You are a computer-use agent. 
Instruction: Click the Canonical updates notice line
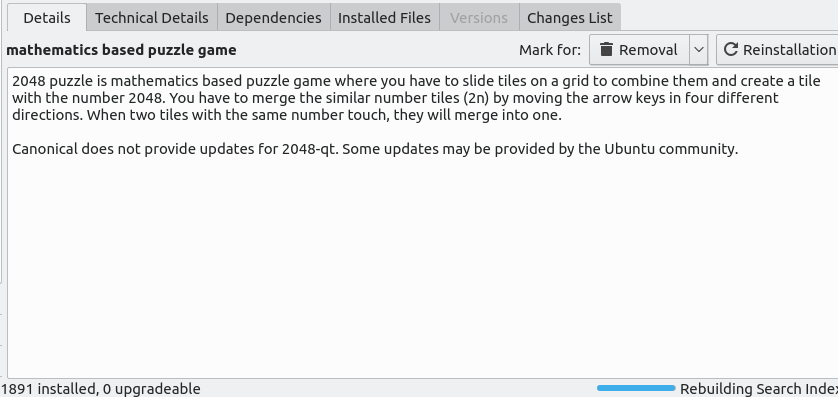[375, 149]
